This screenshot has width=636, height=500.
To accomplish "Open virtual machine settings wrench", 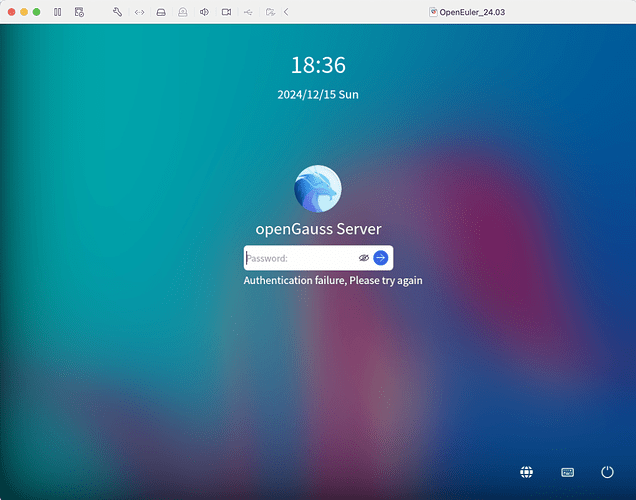I will (x=118, y=12).
